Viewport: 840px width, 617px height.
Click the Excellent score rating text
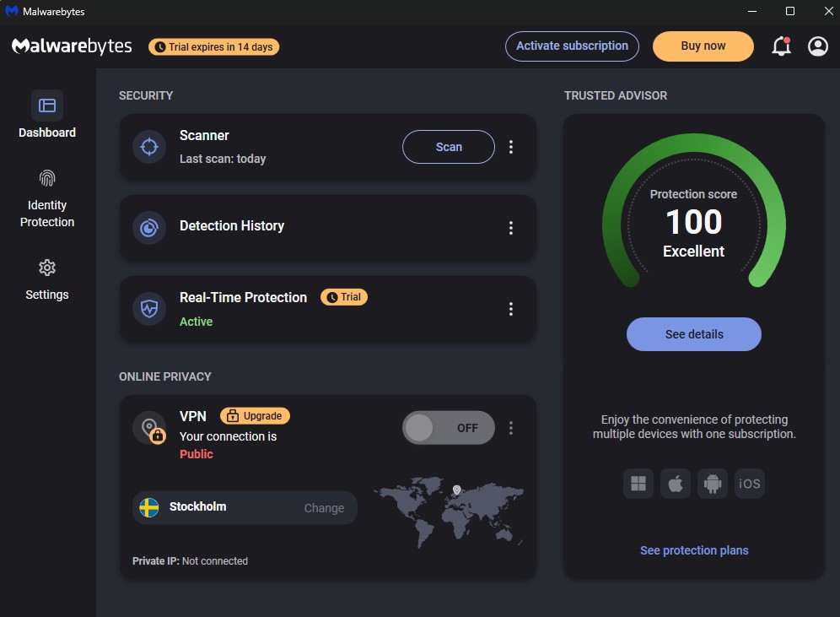point(694,252)
